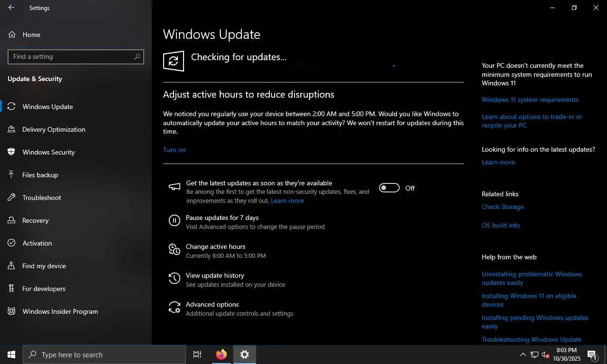
Task: Click 'Looking for info on the latest updates?' text
Action: pos(538,149)
